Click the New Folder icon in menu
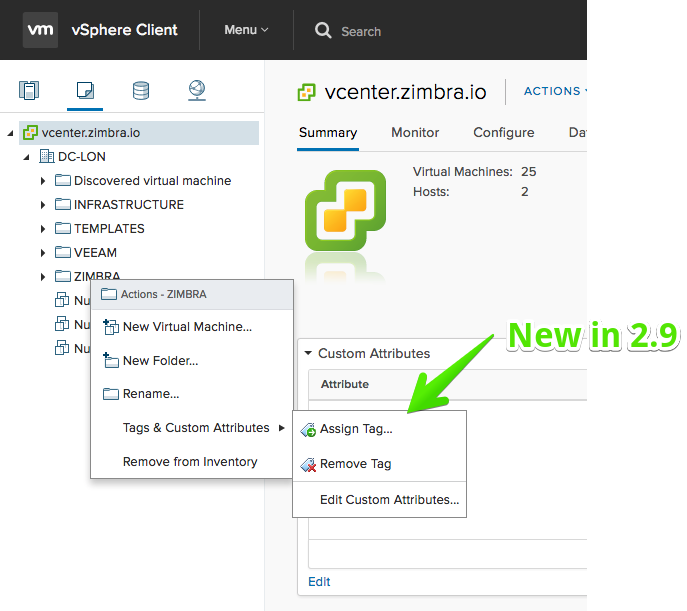Viewport: 687px width, 611px height. 111,360
